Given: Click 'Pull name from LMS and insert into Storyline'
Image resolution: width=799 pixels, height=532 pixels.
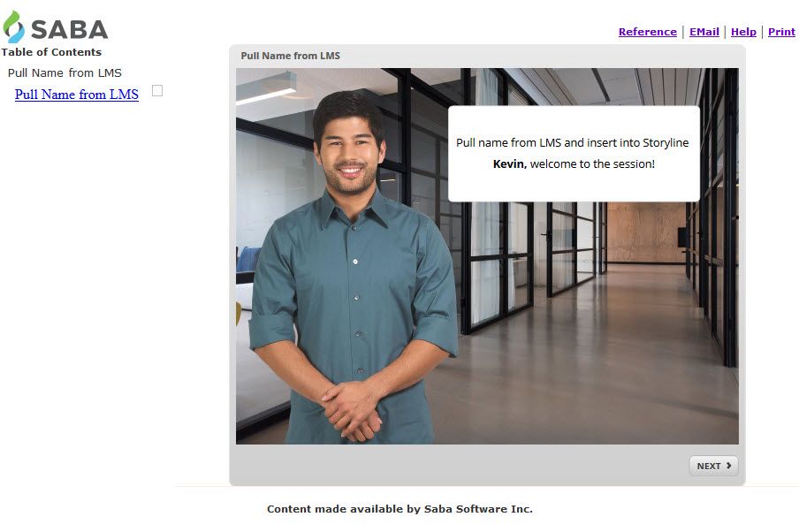Looking at the screenshot, I should (572, 142).
